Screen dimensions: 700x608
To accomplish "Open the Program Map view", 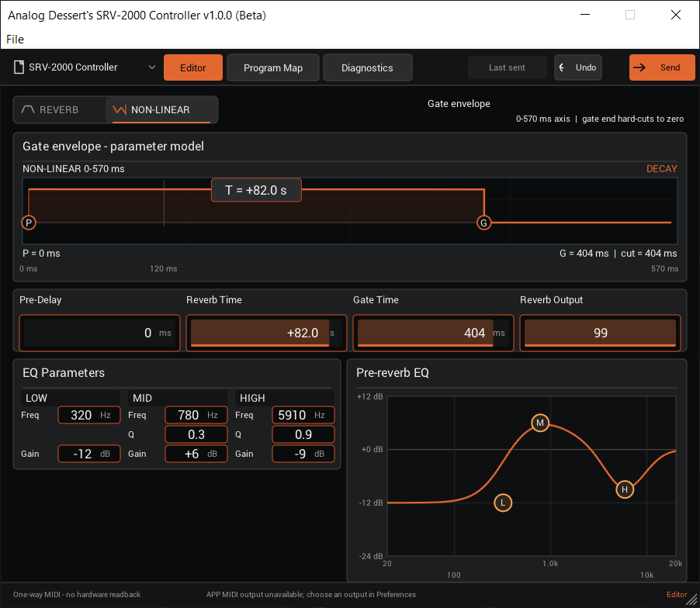I will point(272,67).
